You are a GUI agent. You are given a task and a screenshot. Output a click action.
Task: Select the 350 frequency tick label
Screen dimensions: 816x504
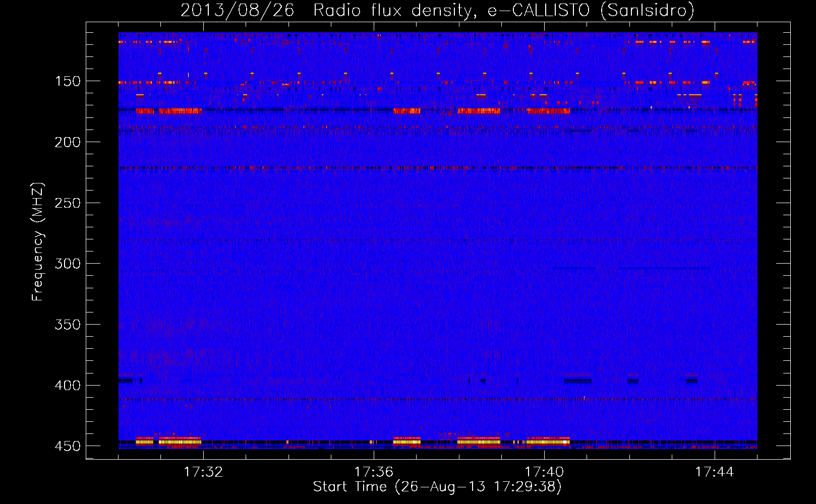pos(67,325)
